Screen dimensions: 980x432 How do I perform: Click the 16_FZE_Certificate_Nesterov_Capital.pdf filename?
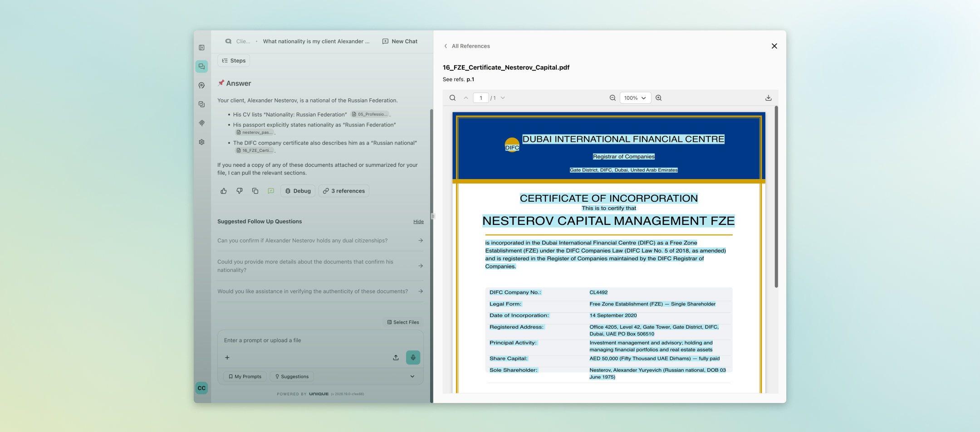click(x=506, y=68)
